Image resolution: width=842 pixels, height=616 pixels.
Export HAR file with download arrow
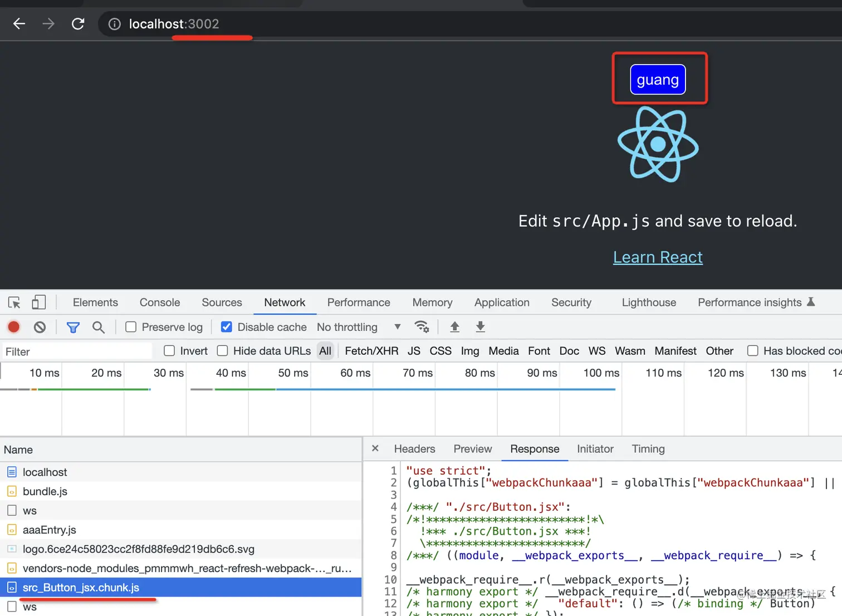(x=481, y=327)
